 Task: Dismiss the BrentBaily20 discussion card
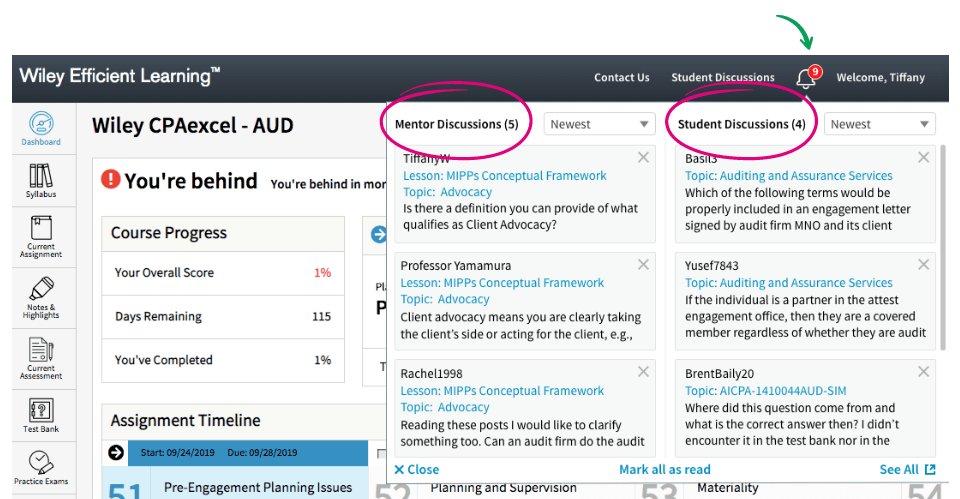(923, 372)
